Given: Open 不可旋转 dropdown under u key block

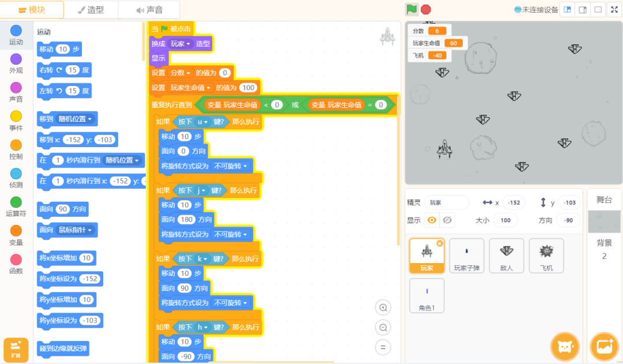Looking at the screenshot, I should pos(231,166).
